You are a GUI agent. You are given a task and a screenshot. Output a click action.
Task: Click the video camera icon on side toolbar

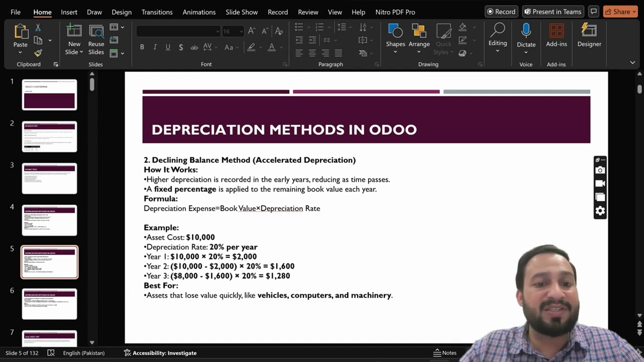pyautogui.click(x=600, y=184)
